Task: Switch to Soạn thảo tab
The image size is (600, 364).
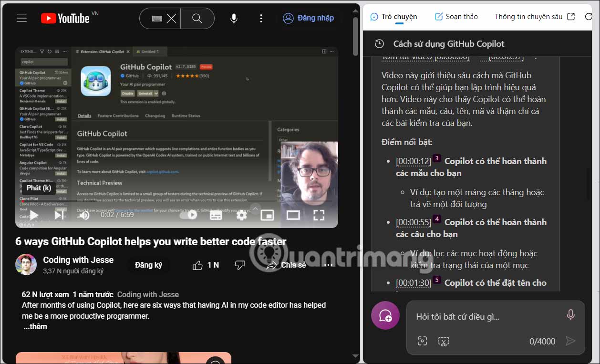Action: coord(456,17)
